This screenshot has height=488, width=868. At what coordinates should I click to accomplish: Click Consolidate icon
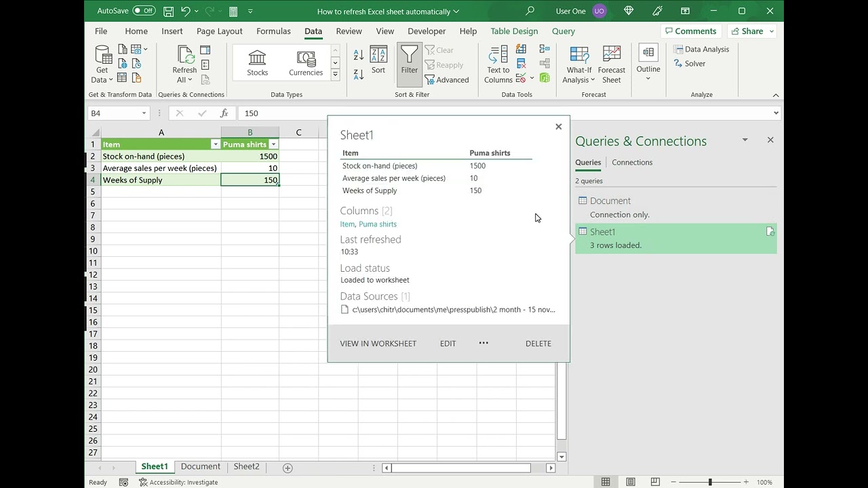click(x=545, y=49)
